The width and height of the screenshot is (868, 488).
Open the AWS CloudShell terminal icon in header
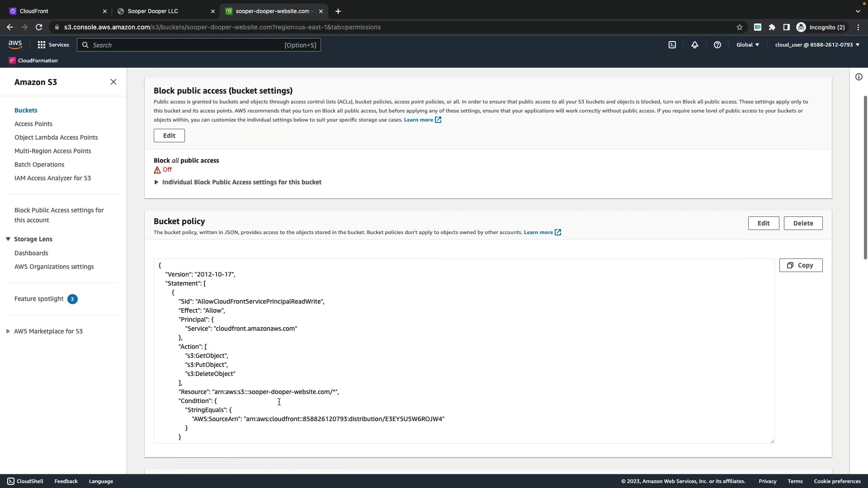pos(672,45)
